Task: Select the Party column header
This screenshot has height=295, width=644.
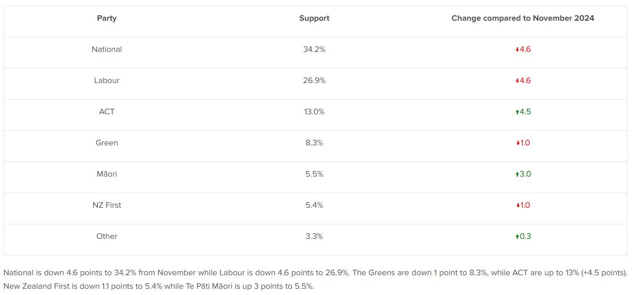Action: point(107,18)
